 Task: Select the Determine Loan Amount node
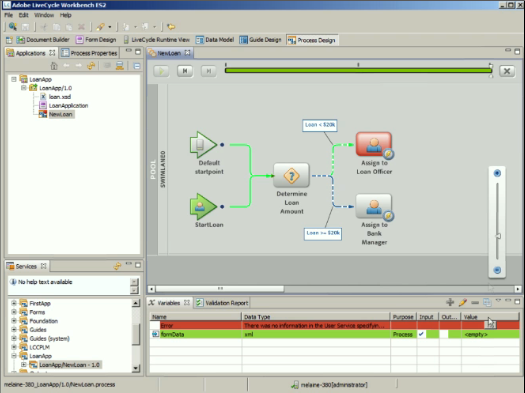[x=291, y=175]
